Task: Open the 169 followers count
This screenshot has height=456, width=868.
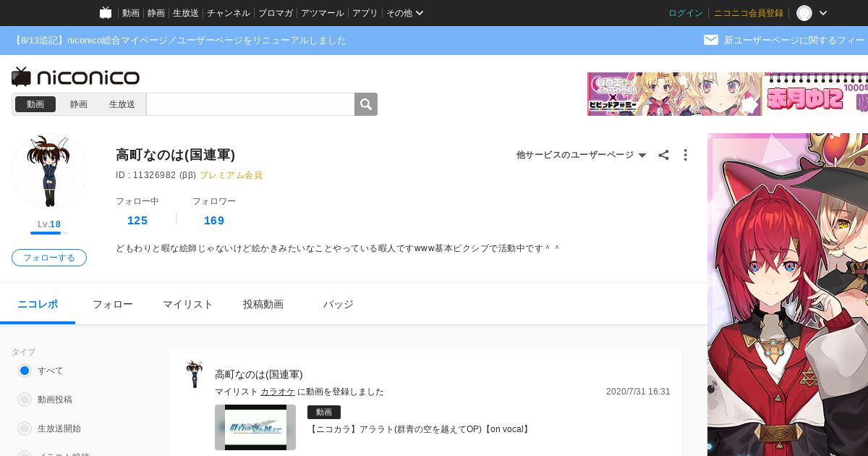Action: click(x=214, y=221)
